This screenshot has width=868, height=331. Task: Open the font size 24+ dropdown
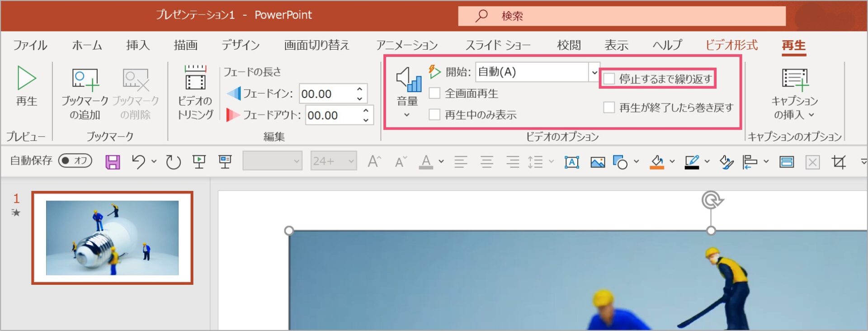[334, 161]
